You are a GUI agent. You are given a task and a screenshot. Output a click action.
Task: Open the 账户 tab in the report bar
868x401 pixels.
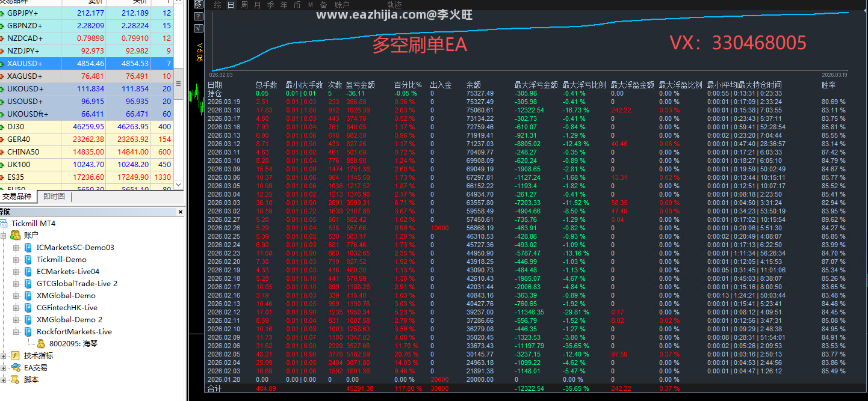coord(342,5)
